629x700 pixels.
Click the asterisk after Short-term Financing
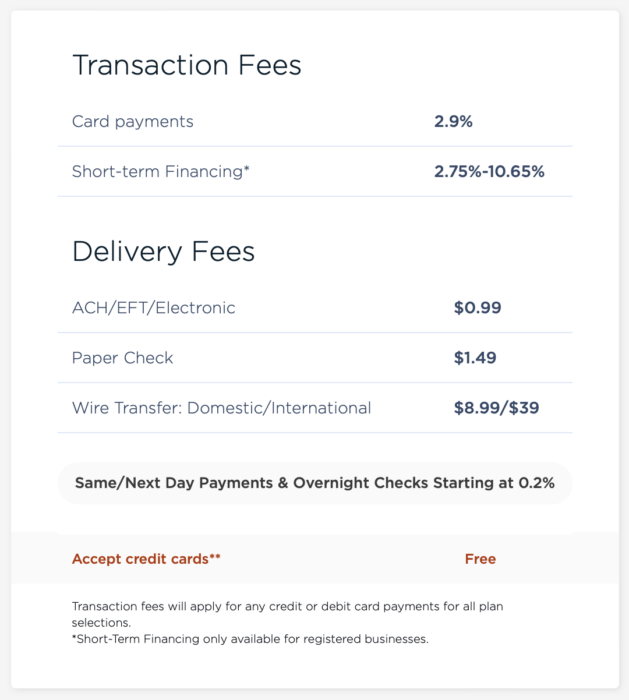(246, 168)
